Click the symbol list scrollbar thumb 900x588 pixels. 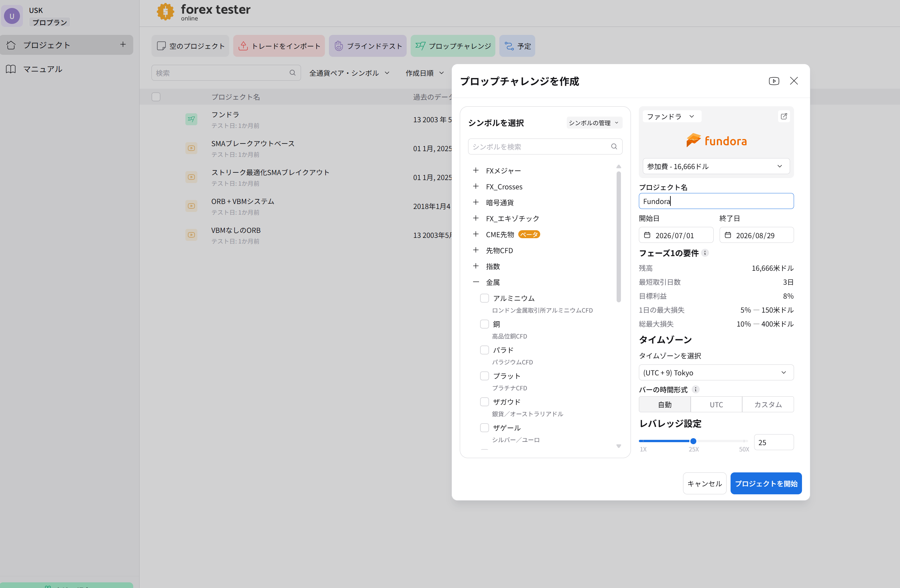coord(618,237)
